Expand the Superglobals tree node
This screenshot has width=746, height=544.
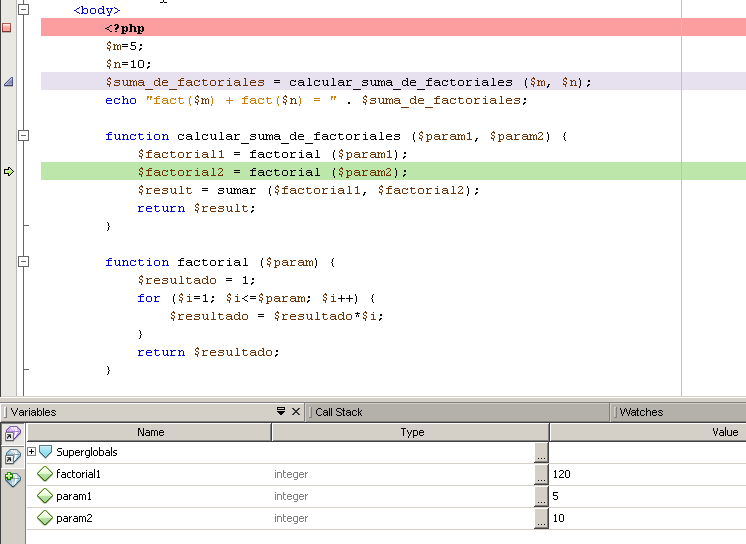point(31,452)
